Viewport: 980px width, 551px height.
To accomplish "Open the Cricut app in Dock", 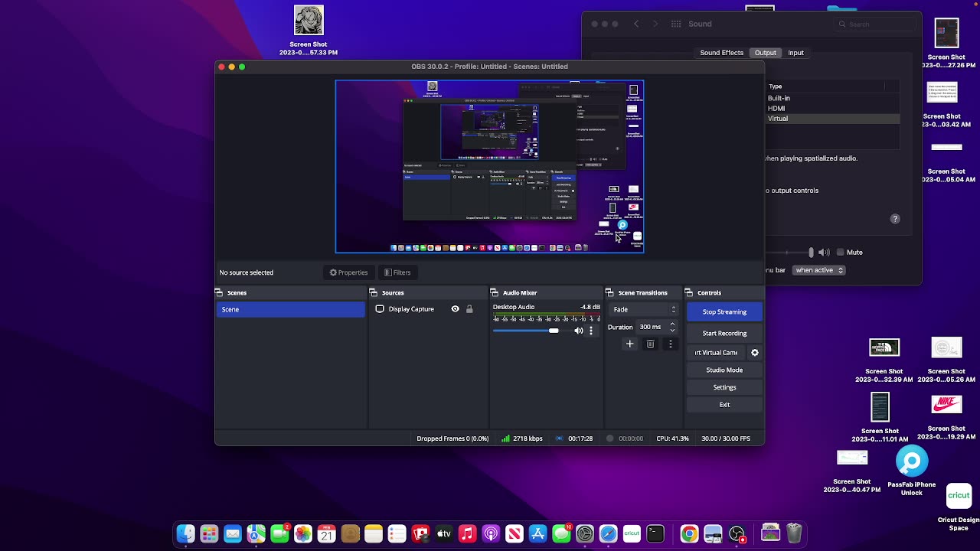I will [x=632, y=533].
